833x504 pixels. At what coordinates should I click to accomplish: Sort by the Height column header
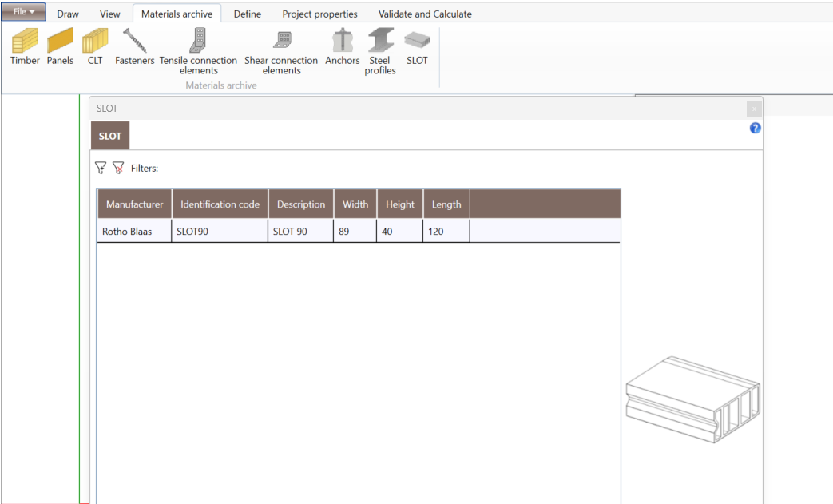400,204
